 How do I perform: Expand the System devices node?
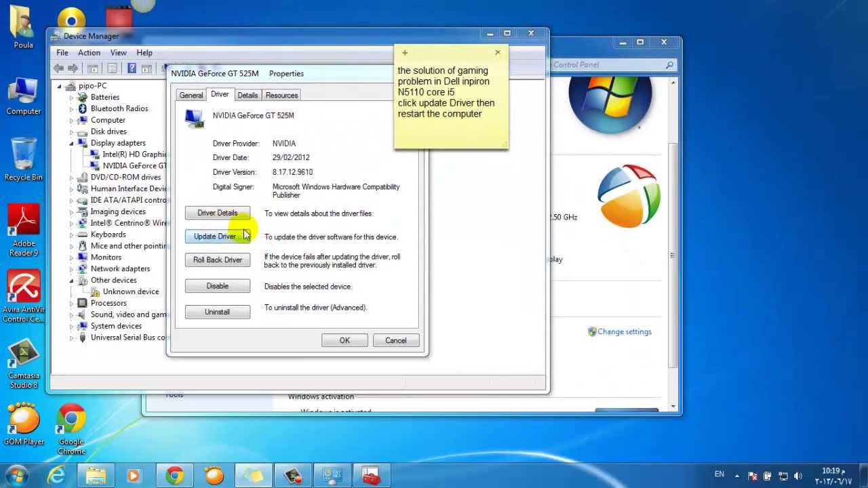coord(71,326)
